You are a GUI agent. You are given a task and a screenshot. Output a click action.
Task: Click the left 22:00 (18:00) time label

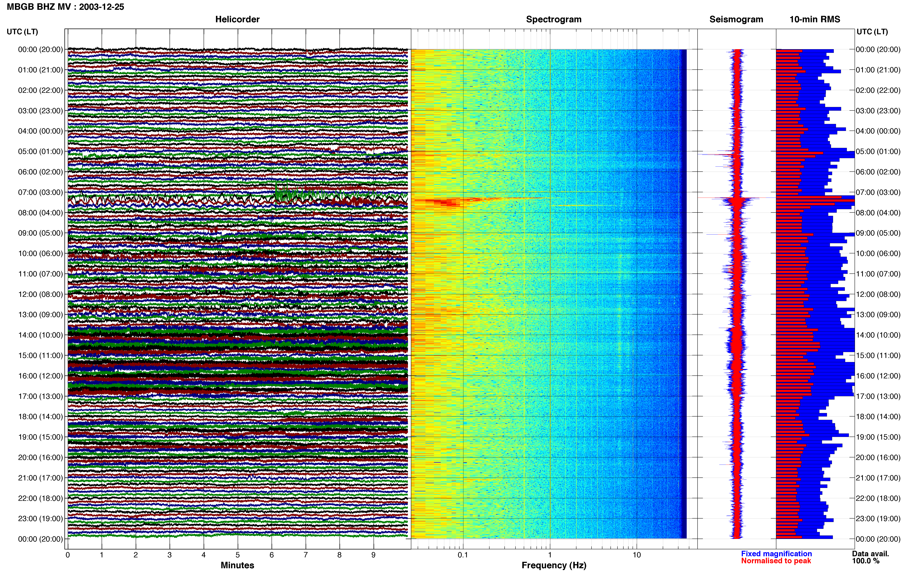coord(41,498)
